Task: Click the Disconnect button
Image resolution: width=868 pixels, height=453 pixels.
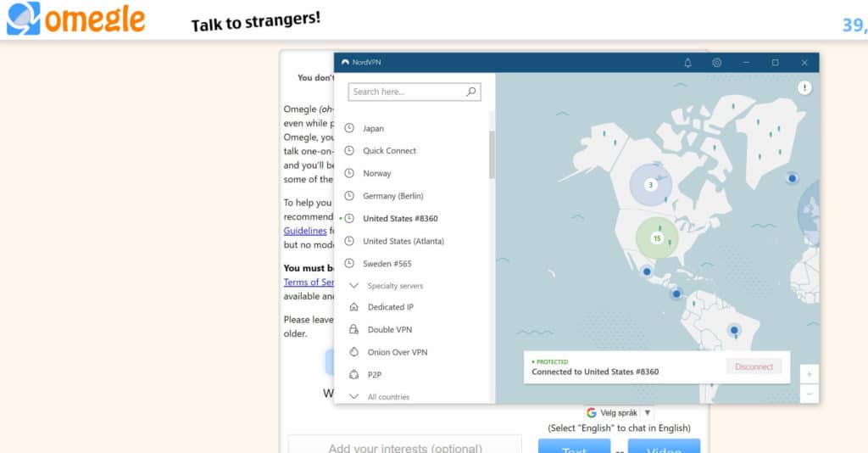Action: (754, 366)
